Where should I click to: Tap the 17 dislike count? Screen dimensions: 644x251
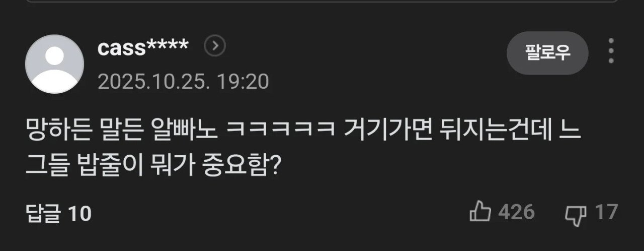click(x=606, y=213)
